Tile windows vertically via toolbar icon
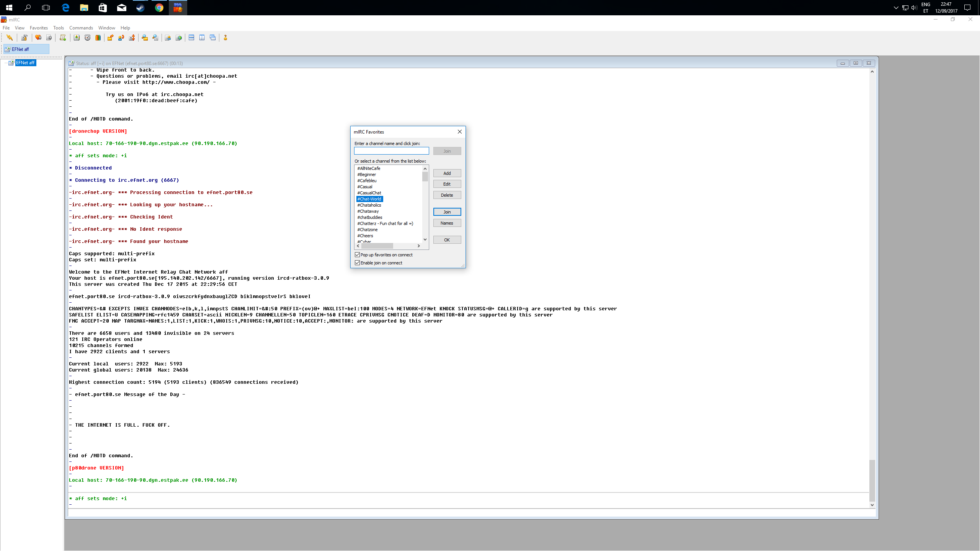This screenshot has width=980, height=551. (202, 37)
